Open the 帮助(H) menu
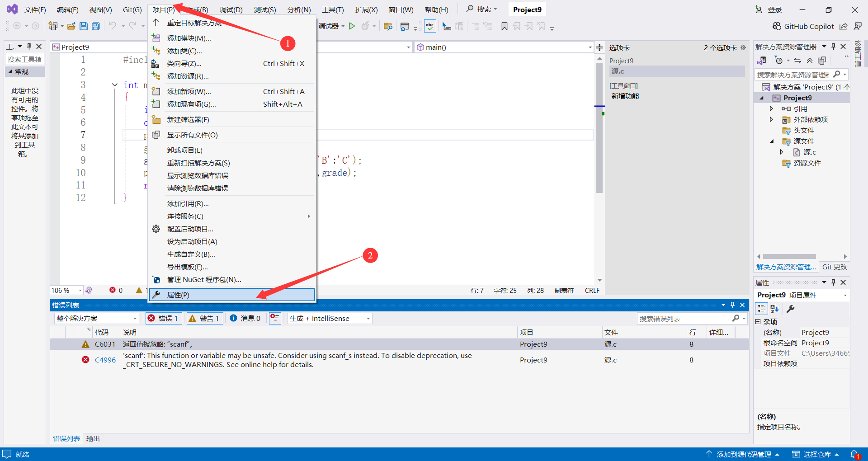 (x=436, y=9)
